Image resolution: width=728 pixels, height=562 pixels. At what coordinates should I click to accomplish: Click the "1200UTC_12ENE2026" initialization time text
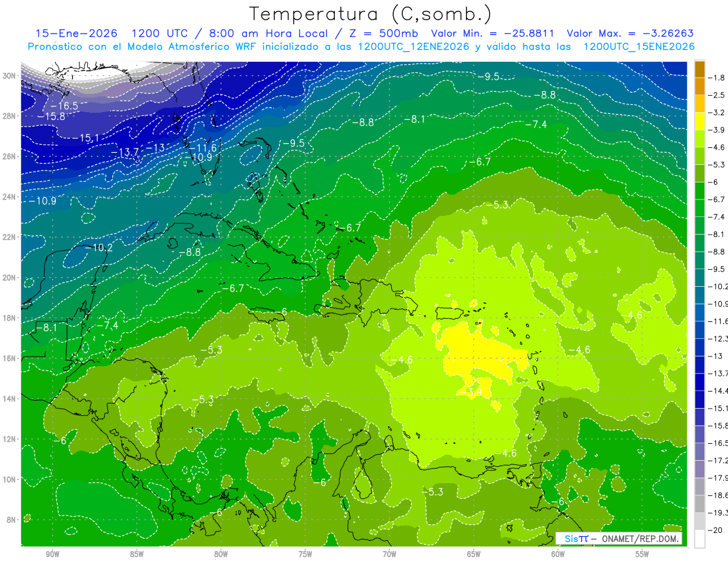413,47
